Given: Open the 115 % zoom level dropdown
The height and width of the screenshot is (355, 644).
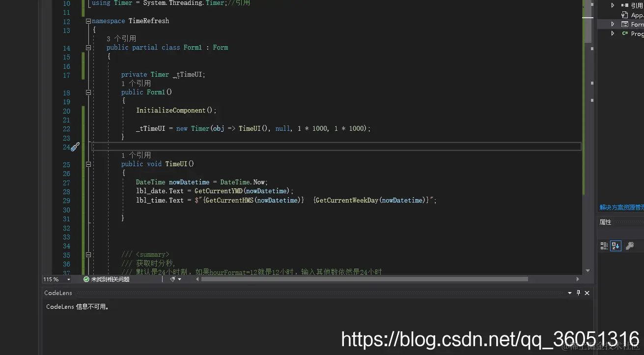Looking at the screenshot, I should click(x=57, y=279).
